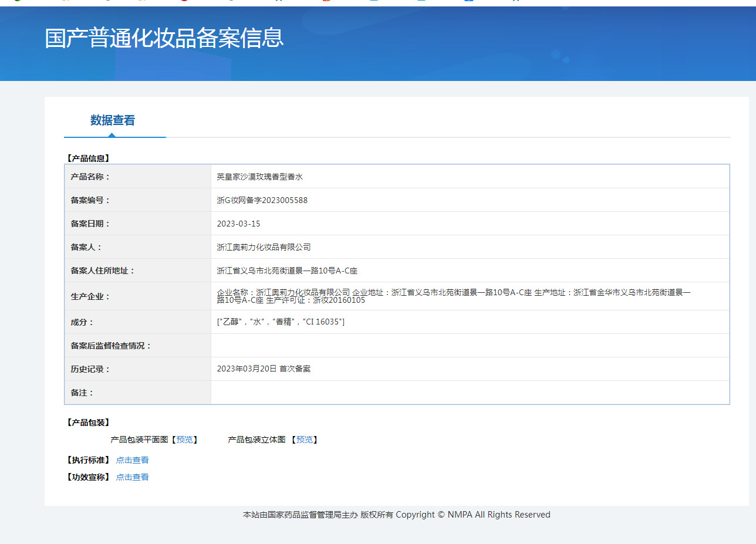
Task: Click the 国产普通化妆品备案信息 page heading
Action: coord(164,38)
